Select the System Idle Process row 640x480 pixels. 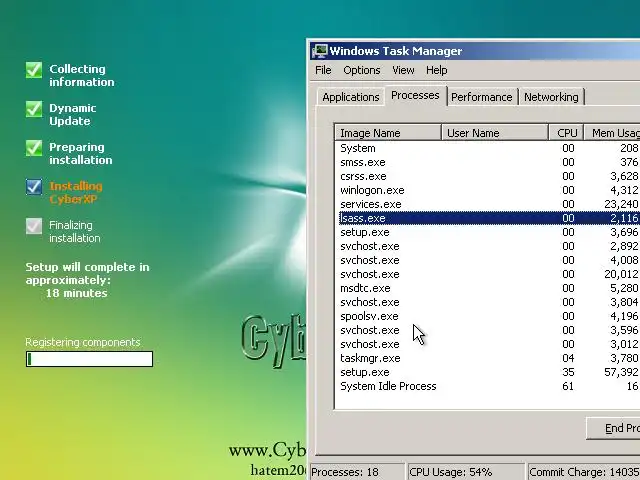pyautogui.click(x=488, y=386)
